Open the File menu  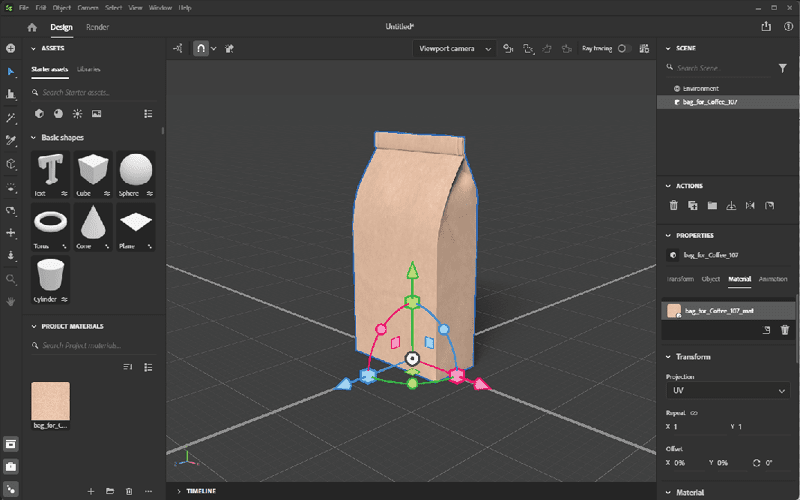[x=23, y=8]
